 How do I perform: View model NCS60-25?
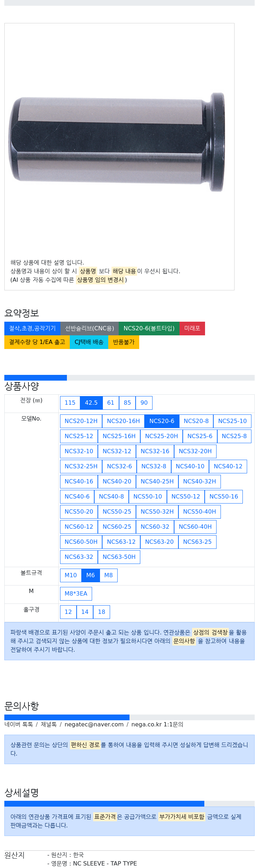tap(117, 527)
